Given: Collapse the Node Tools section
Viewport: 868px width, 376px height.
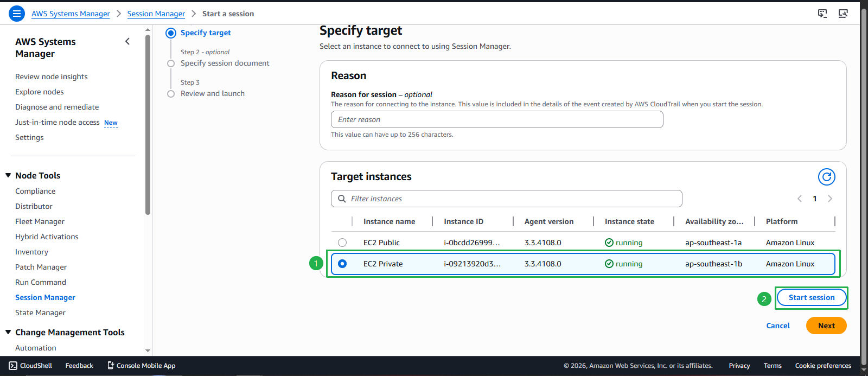Looking at the screenshot, I should tap(8, 175).
